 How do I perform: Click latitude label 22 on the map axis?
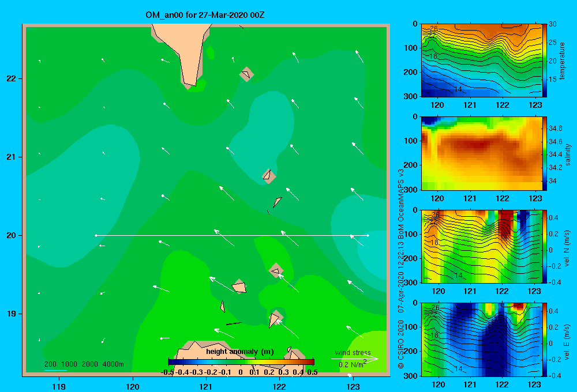(12, 79)
